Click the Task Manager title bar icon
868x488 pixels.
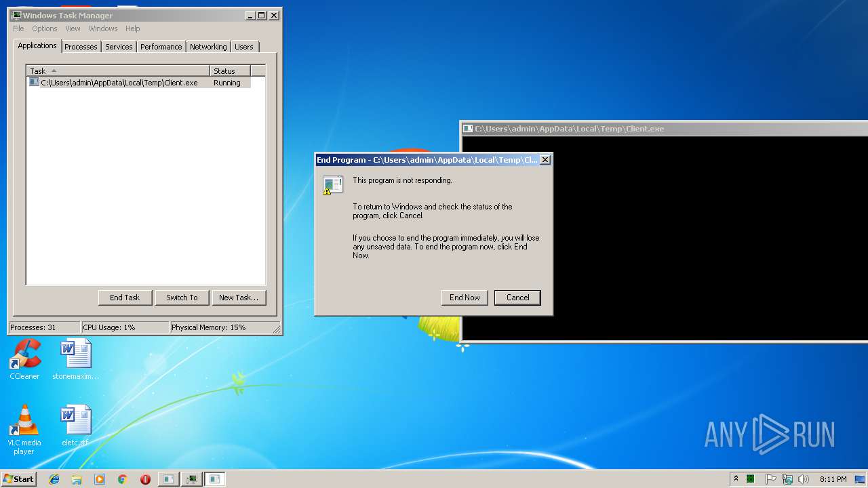coord(16,15)
